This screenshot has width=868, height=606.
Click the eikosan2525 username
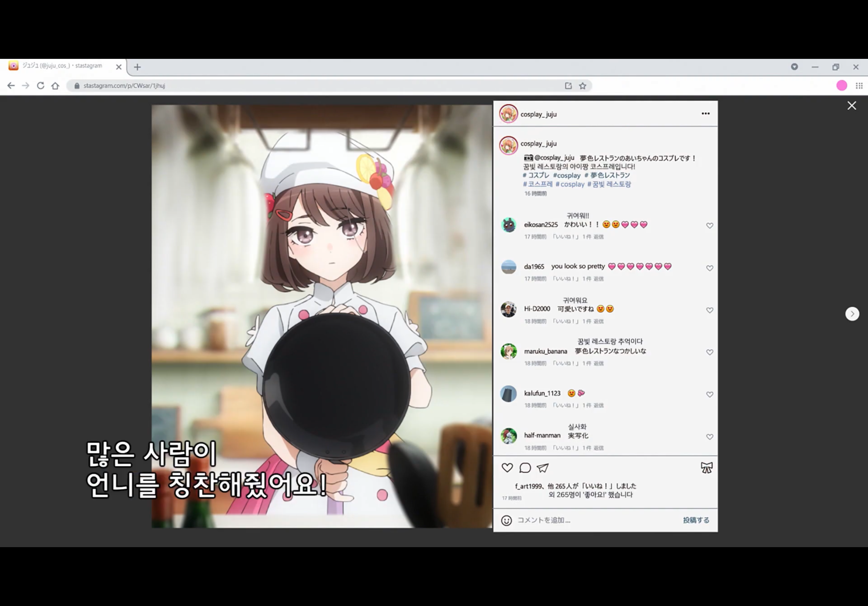[541, 225]
